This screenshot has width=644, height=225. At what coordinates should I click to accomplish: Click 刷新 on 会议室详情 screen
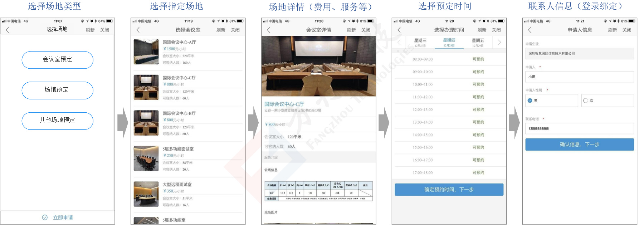click(351, 30)
